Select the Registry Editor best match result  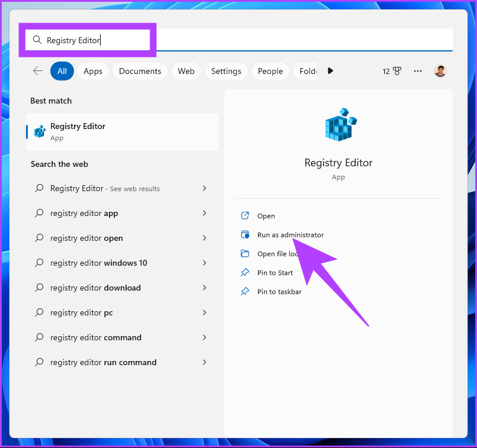tap(122, 131)
